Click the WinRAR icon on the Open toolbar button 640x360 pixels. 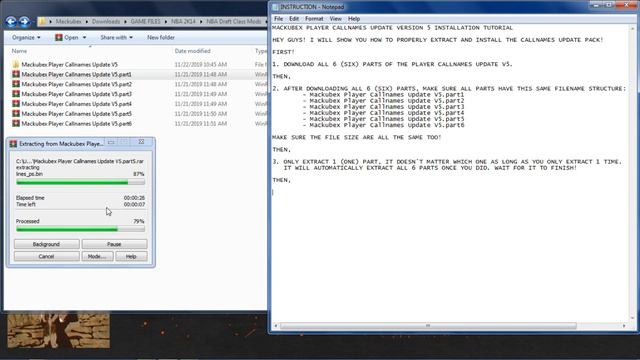59,38
